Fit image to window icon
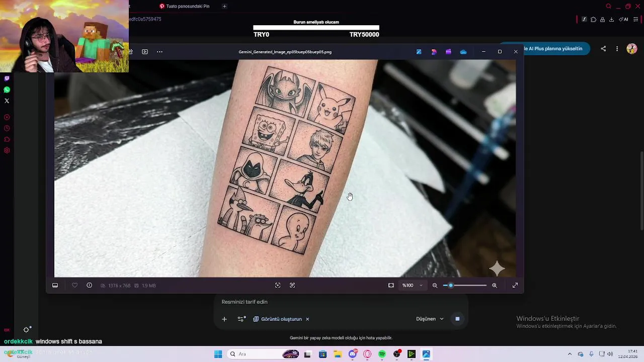Viewport: 644px width, 362px height. [391, 286]
